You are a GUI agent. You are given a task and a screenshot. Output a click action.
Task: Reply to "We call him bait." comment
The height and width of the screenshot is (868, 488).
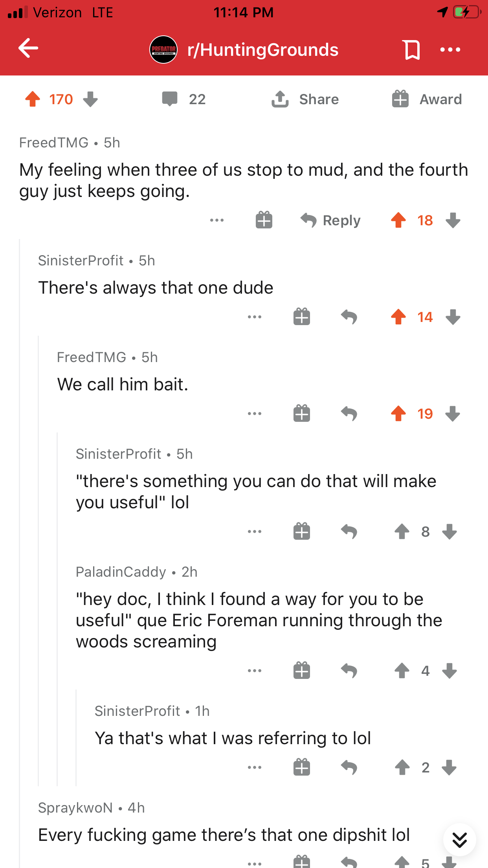point(349,414)
